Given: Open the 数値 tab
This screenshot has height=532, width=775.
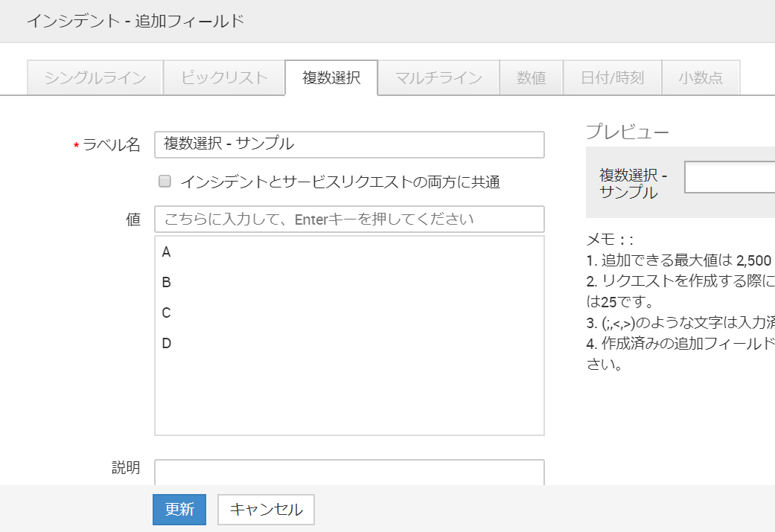Looking at the screenshot, I should tap(531, 77).
